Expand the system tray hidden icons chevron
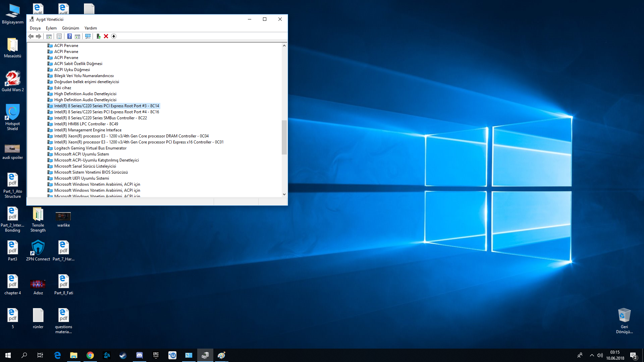Screen dimensions: 644x362 coord(592,355)
